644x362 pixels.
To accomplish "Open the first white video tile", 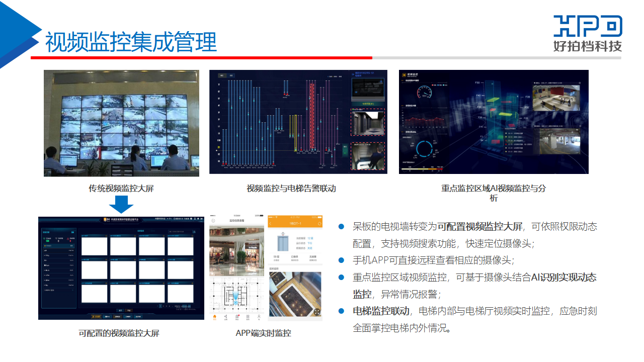I will (x=95, y=246).
